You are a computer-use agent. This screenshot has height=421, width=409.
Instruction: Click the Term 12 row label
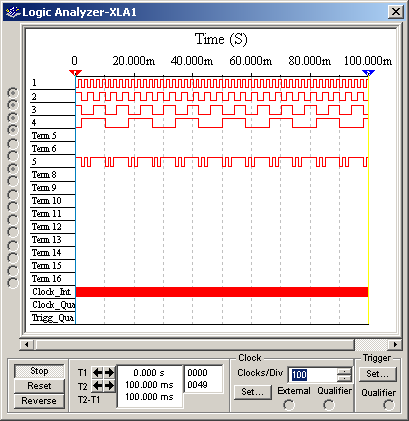click(47, 227)
